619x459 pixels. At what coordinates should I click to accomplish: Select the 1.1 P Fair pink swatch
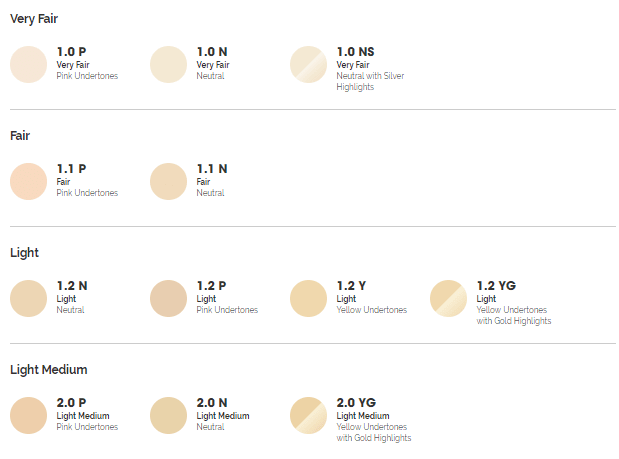[x=28, y=181]
